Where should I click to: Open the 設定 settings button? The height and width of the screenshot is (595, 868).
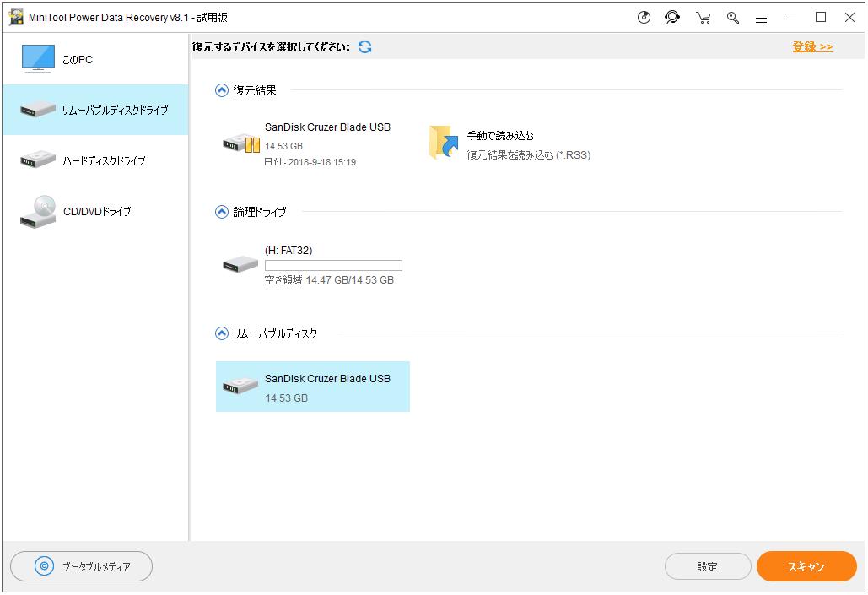[708, 567]
